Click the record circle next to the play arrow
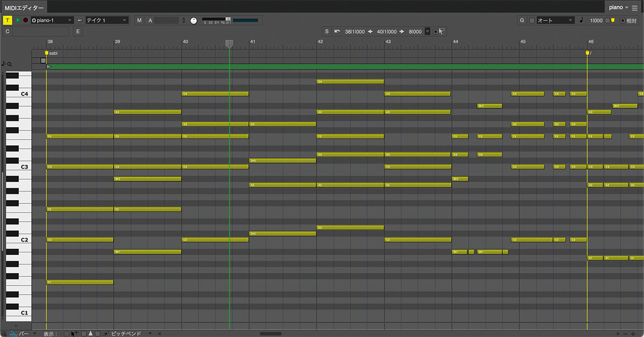The height and width of the screenshot is (337, 644). 25,19
